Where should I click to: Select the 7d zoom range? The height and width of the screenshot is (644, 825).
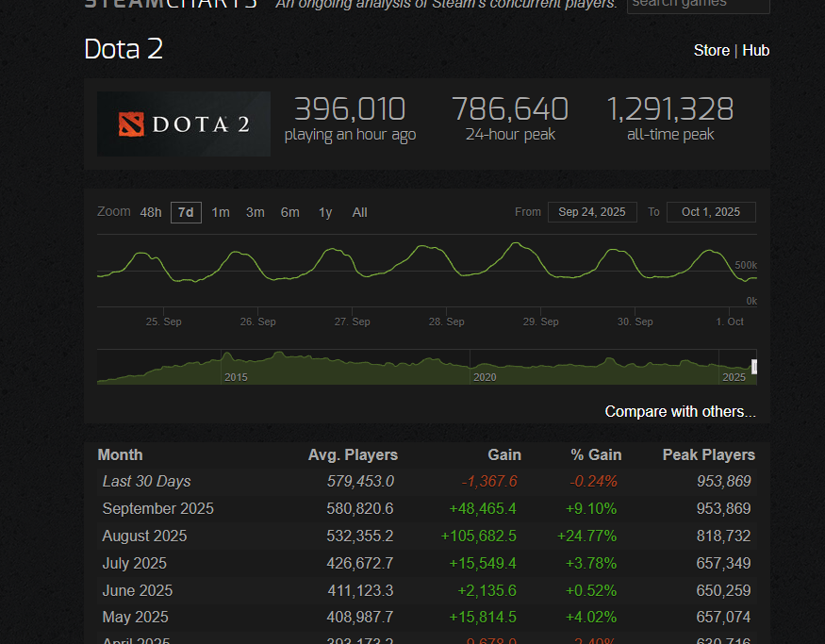tap(186, 212)
